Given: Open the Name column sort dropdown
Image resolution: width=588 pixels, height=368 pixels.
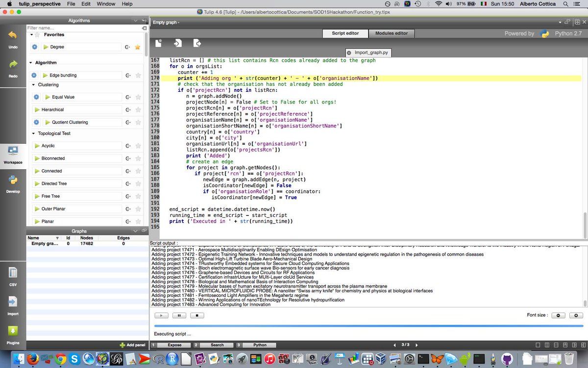Looking at the screenshot, I should [56, 238].
